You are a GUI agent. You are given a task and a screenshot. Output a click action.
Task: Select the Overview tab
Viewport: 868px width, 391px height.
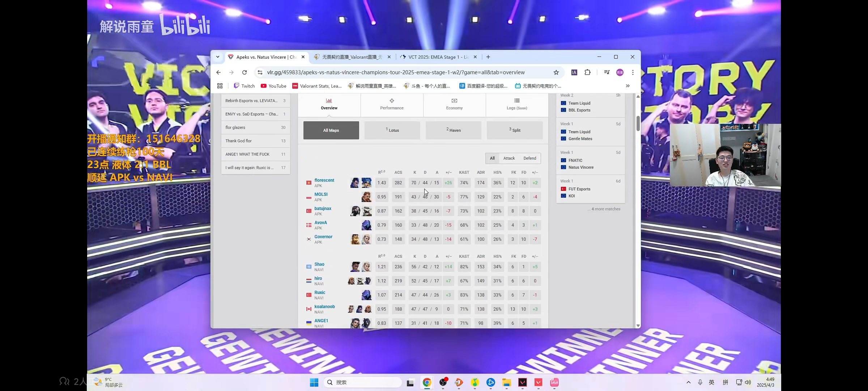click(329, 104)
